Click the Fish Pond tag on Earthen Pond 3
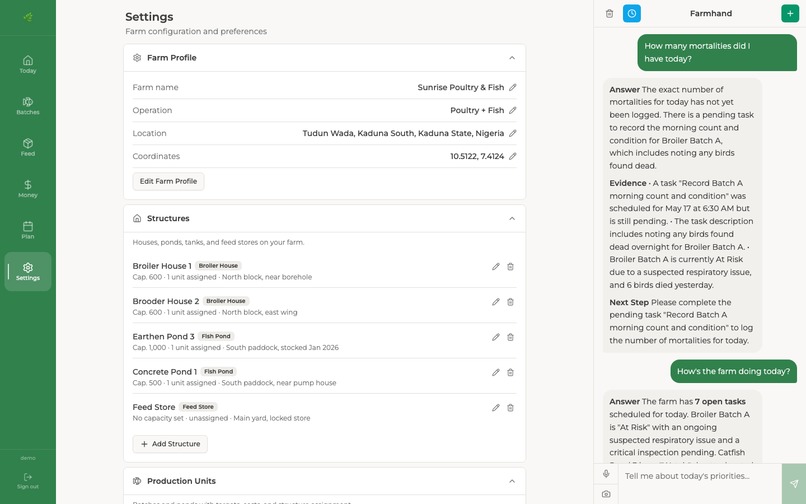806x504 pixels. 216,336
